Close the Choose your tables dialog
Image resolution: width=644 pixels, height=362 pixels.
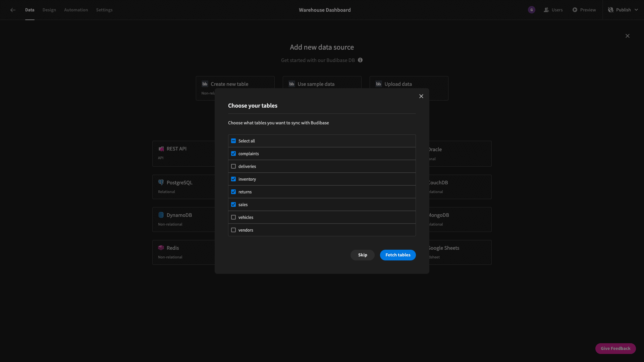click(421, 96)
